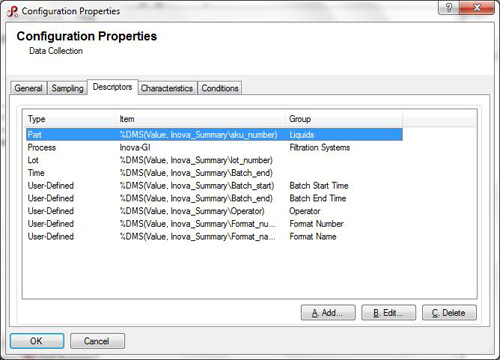Select the User-Defined row for Operator
Viewport: 500px width, 360px height.
click(x=214, y=211)
